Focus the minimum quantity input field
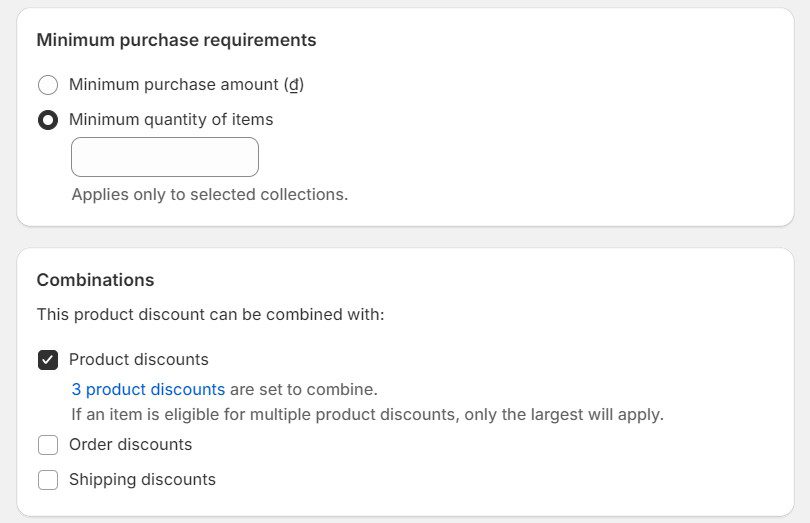The image size is (810, 523). 165,157
